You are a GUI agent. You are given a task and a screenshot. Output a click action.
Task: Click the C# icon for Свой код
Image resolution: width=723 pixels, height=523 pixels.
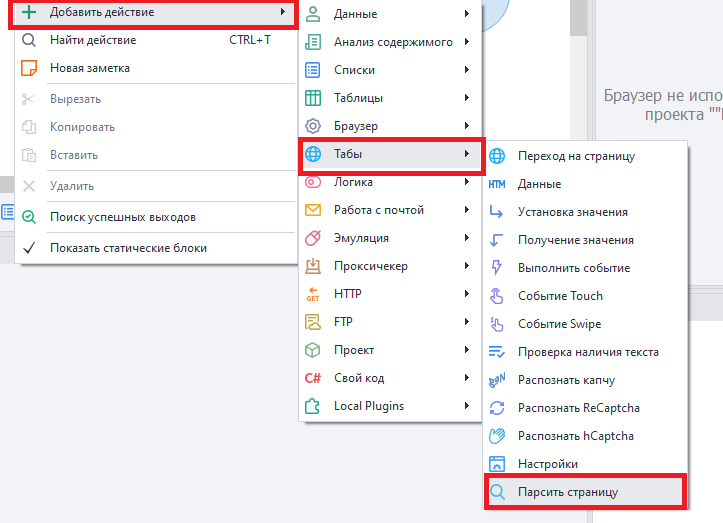(313, 378)
